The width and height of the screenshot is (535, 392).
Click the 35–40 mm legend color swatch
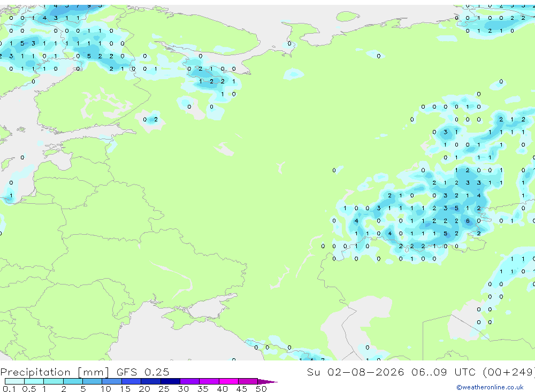pos(209,381)
